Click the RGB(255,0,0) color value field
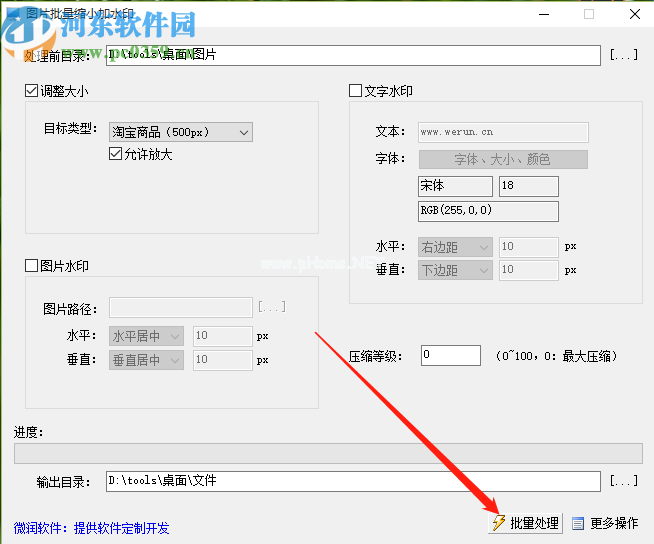Image resolution: width=654 pixels, height=544 pixels. tap(488, 211)
